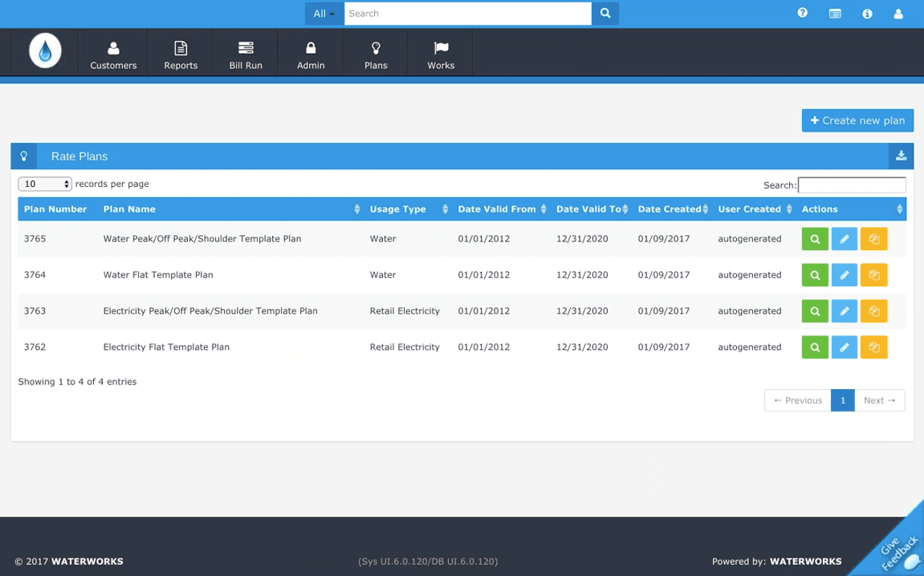Click Create new plan button

857,121
